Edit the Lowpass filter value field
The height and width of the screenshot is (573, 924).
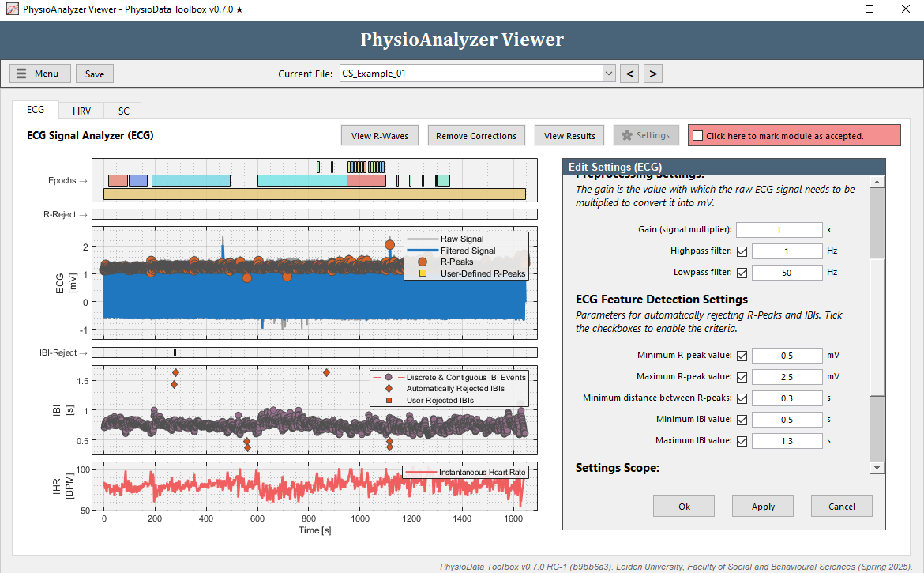787,273
